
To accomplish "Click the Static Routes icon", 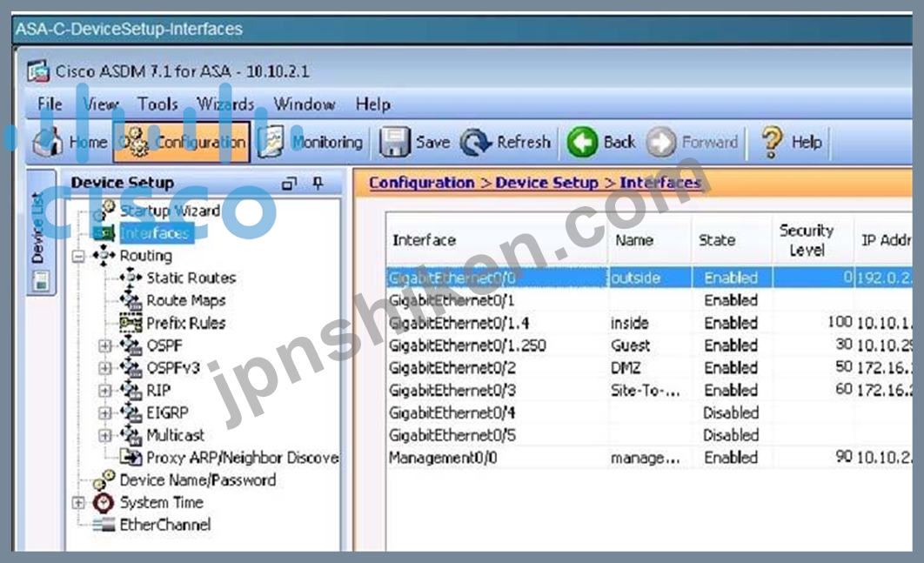I will coord(131,278).
